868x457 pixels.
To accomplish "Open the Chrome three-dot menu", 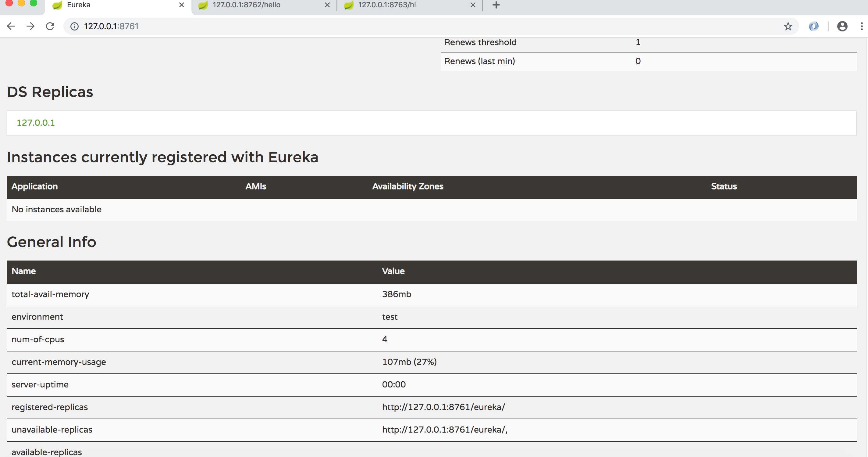I will tap(862, 26).
